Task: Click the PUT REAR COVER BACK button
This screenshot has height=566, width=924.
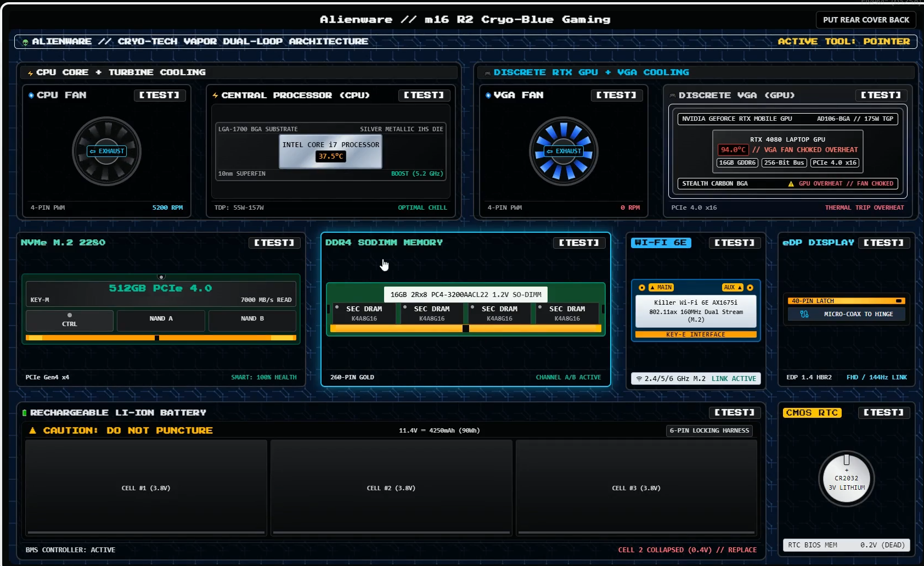Action: [866, 20]
